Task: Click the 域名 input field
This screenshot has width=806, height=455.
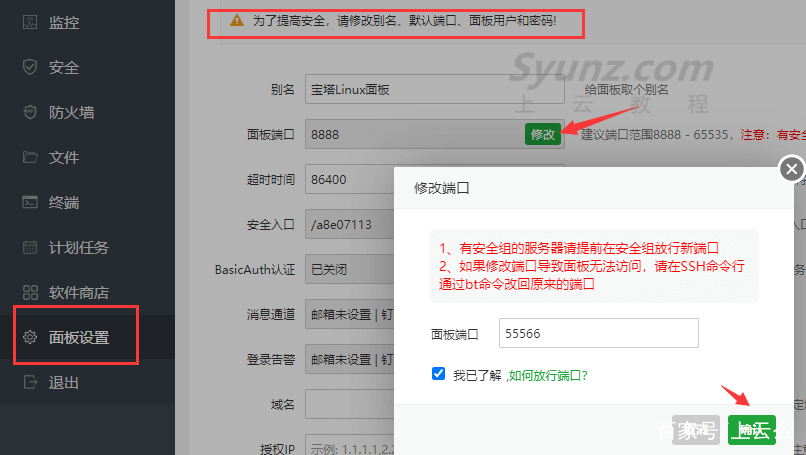Action: click(x=350, y=404)
